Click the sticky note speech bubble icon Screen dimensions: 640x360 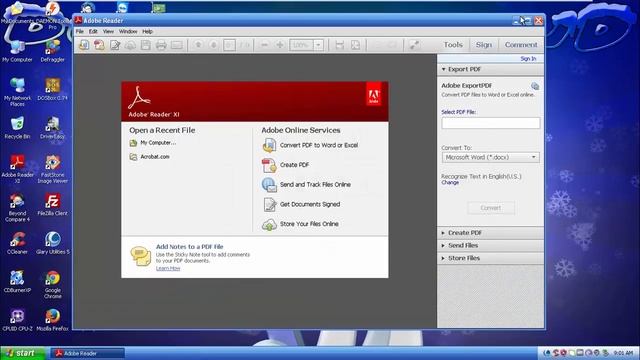[140, 256]
